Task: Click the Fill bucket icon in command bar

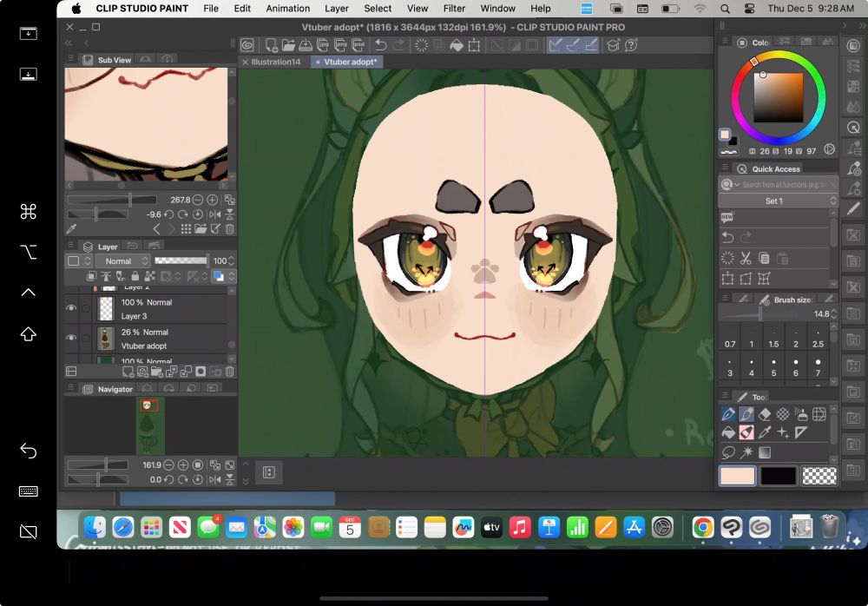Action: point(457,45)
